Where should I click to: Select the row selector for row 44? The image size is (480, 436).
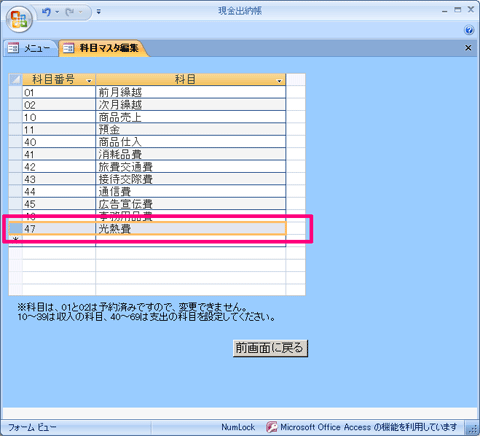[15, 191]
